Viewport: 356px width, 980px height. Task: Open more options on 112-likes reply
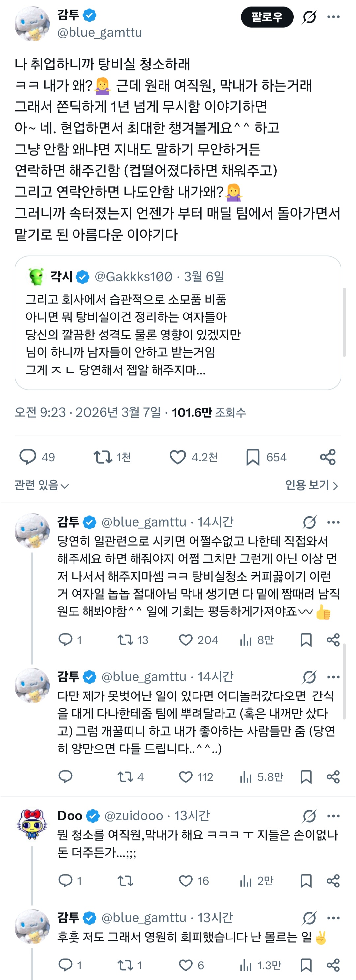[x=333, y=677]
